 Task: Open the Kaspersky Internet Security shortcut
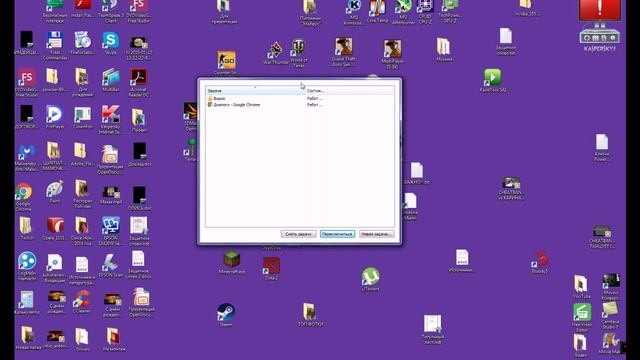pos(110,119)
